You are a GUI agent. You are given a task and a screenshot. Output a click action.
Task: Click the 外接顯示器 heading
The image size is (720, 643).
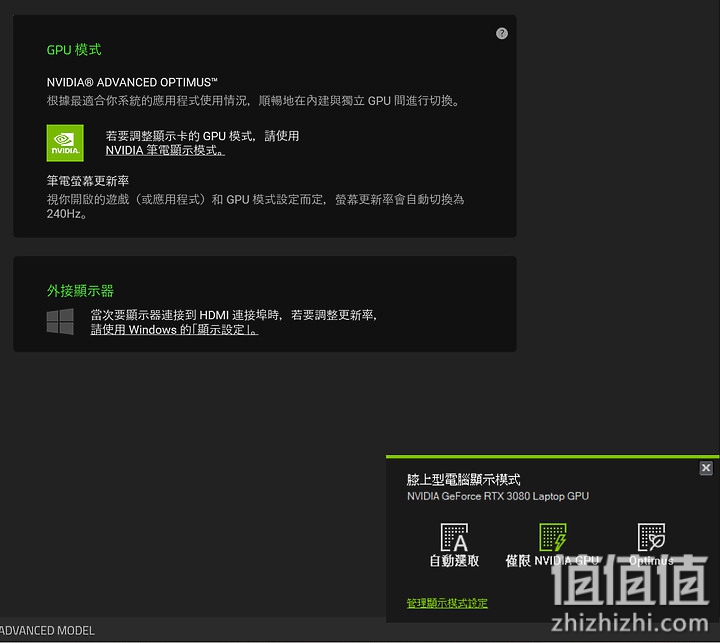(x=80, y=291)
